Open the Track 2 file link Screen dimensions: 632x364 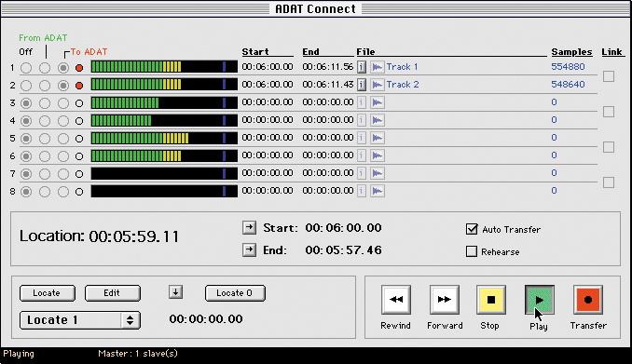pyautogui.click(x=403, y=85)
